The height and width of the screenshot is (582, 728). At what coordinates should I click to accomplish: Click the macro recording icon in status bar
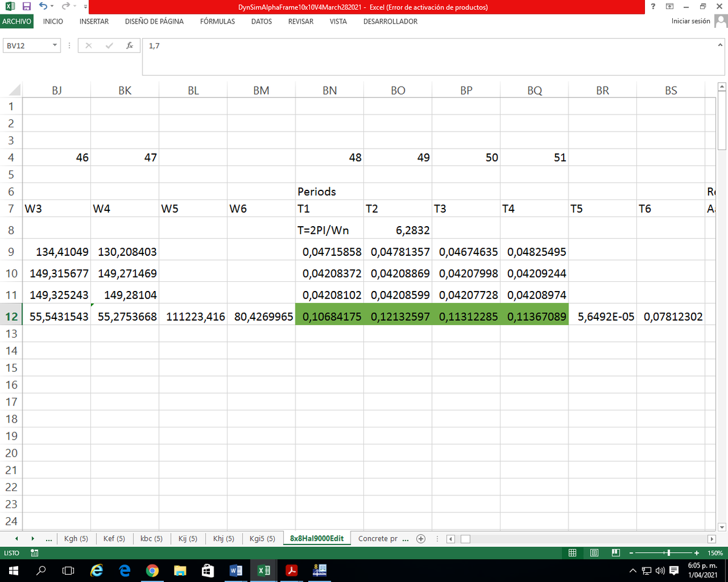[x=35, y=553]
